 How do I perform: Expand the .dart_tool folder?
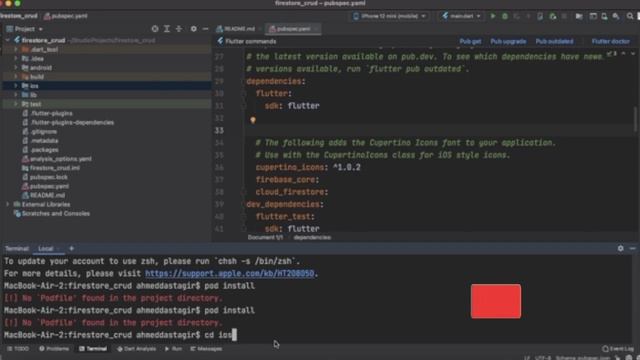coord(16,49)
